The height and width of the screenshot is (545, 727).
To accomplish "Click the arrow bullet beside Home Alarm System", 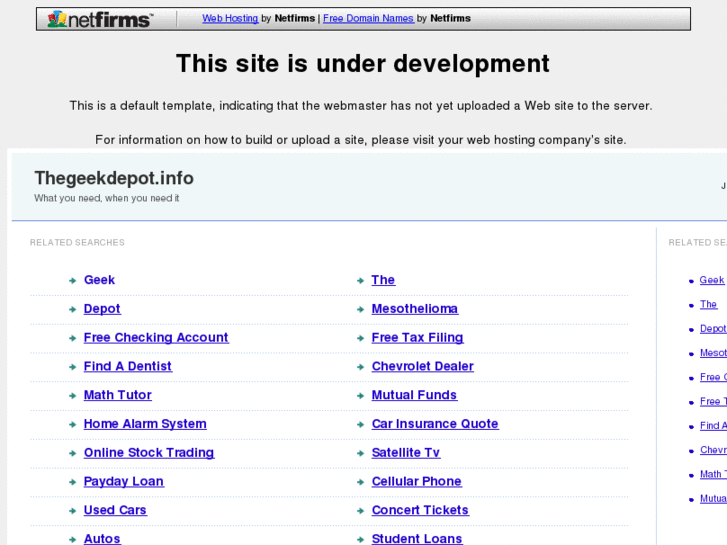I will coord(72,424).
